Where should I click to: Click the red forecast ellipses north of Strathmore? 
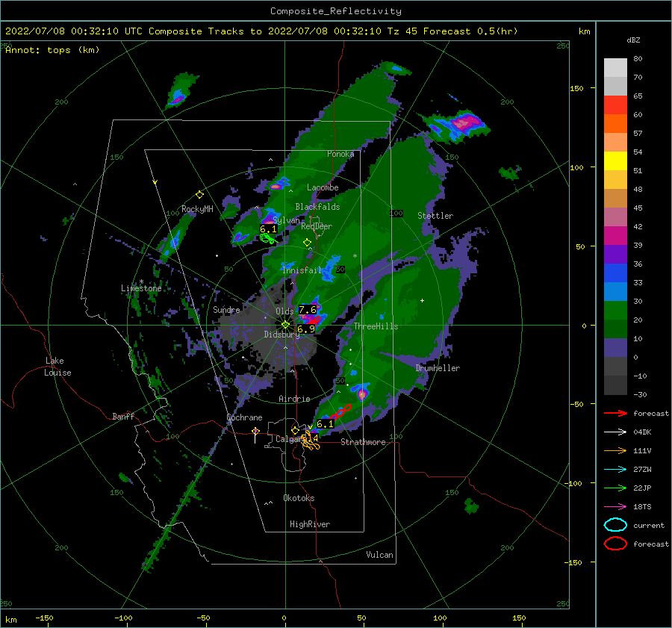tap(341, 411)
